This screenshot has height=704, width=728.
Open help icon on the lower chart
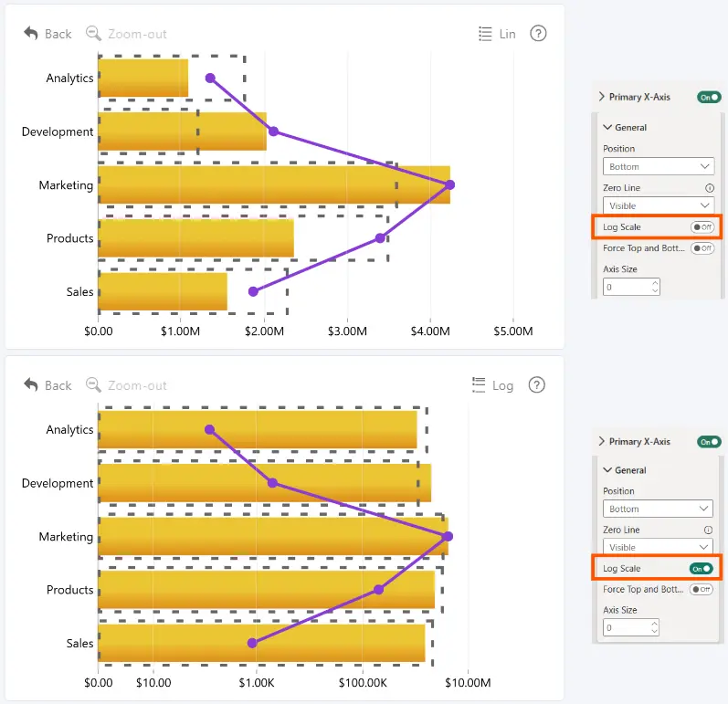(536, 384)
